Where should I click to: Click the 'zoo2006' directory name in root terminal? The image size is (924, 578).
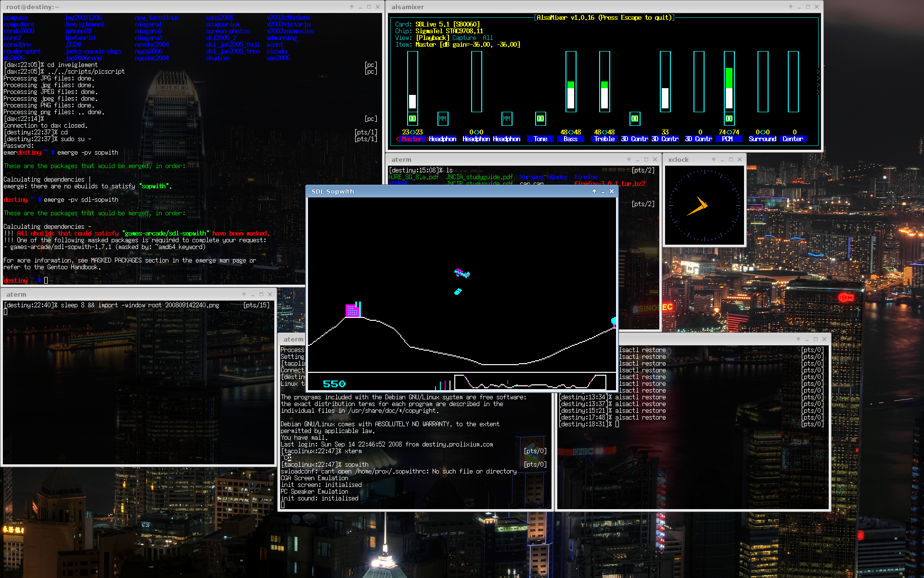tap(279, 58)
